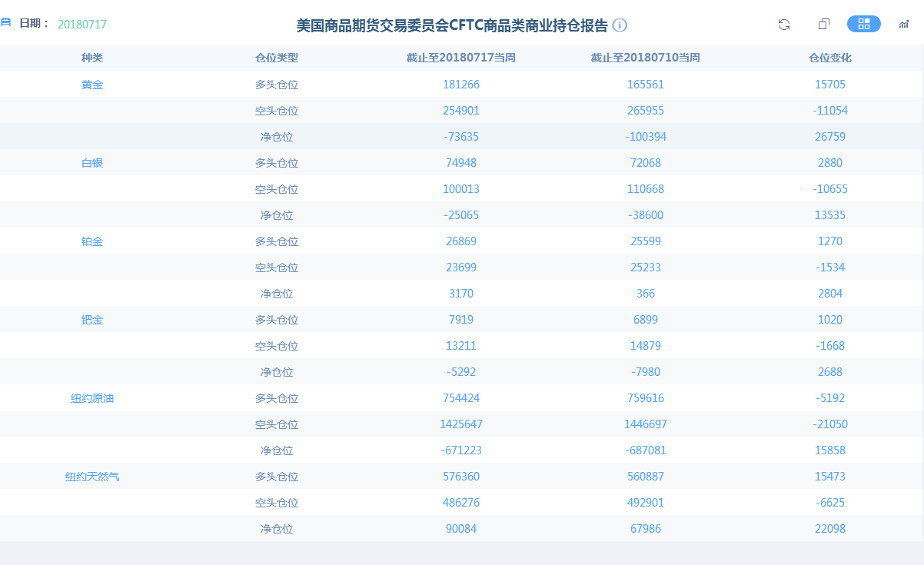Click the palladium long value 7919
The width and height of the screenshot is (924, 565).
point(461,320)
